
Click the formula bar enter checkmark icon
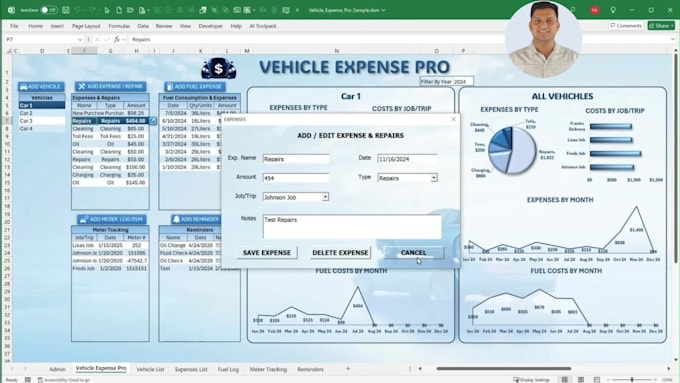pyautogui.click(x=107, y=39)
